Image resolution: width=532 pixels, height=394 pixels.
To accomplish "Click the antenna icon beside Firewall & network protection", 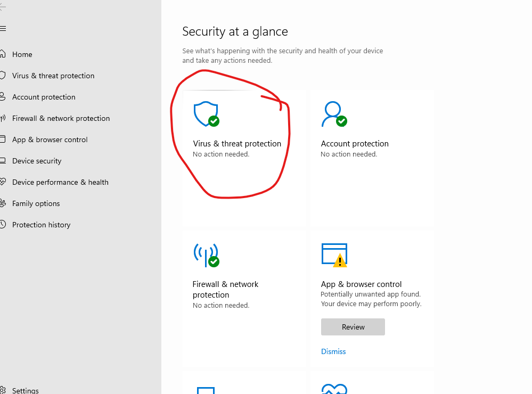I will click(x=3, y=118).
